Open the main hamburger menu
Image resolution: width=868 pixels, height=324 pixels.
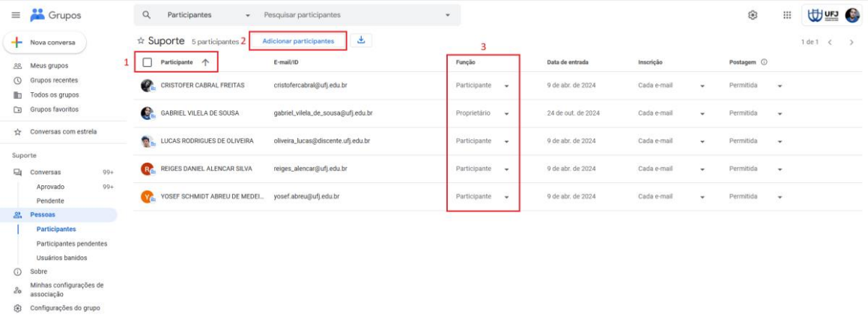pyautogui.click(x=16, y=15)
